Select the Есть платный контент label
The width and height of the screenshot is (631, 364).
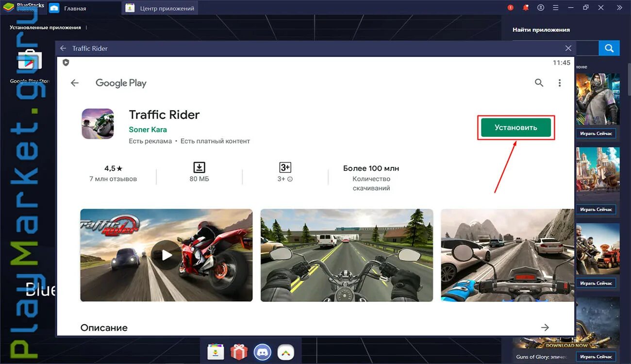215,141
